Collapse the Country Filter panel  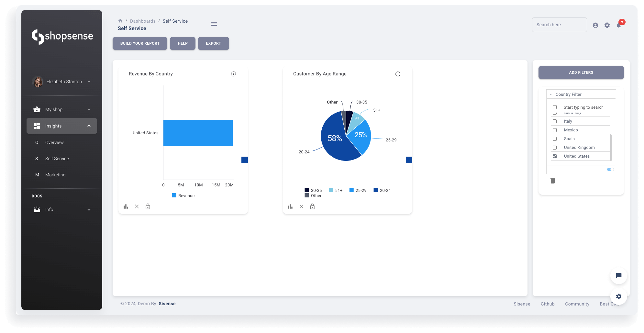pyautogui.click(x=551, y=94)
